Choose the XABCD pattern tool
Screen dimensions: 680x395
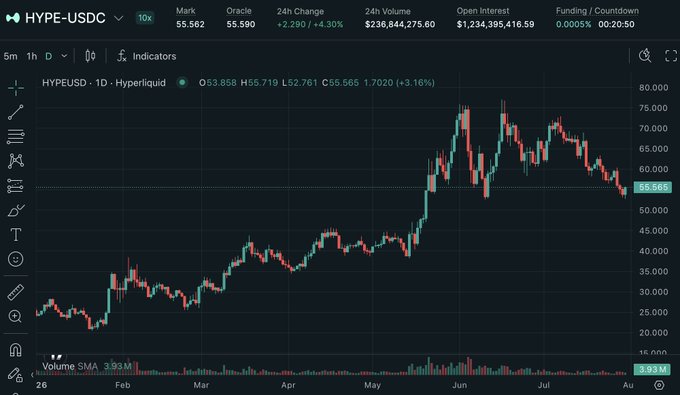click(16, 161)
